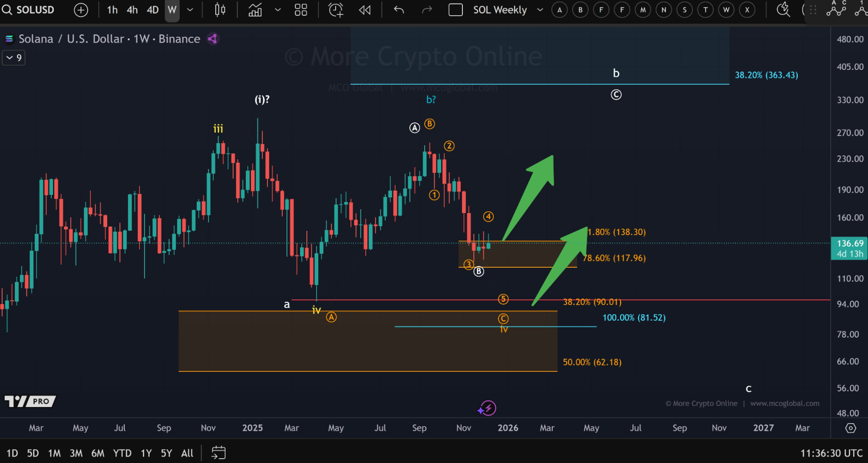Select the 1h interval

[x=112, y=10]
